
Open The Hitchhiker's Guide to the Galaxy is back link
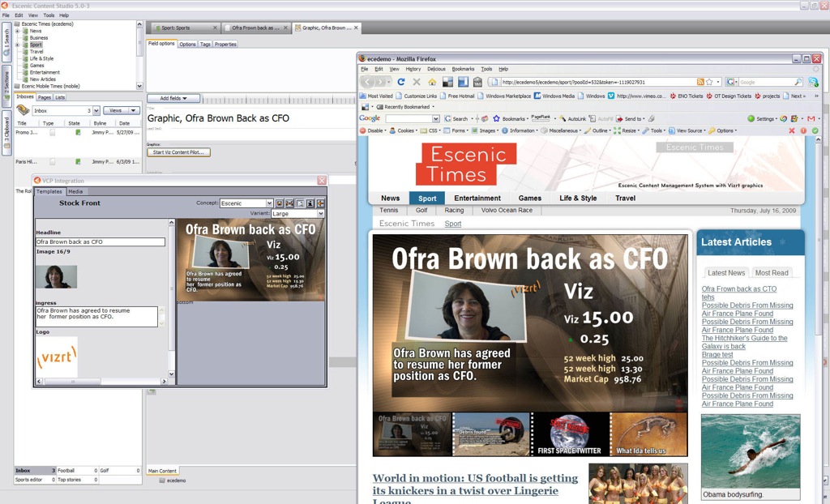(744, 342)
